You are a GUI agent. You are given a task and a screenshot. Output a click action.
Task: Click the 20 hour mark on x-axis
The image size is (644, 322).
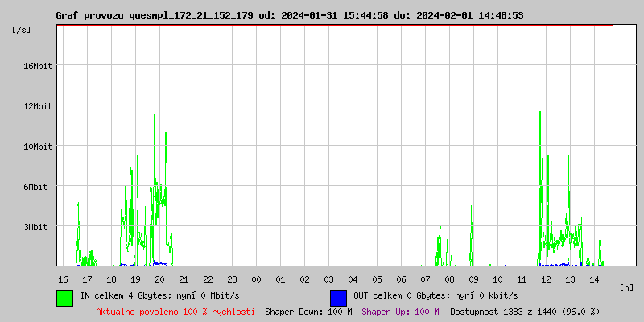159,279
